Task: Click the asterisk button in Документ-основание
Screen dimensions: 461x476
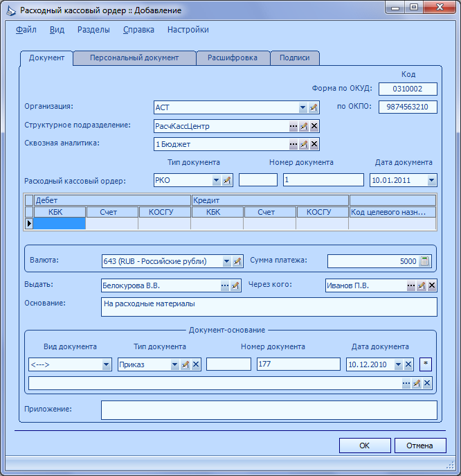Action: [x=426, y=364]
